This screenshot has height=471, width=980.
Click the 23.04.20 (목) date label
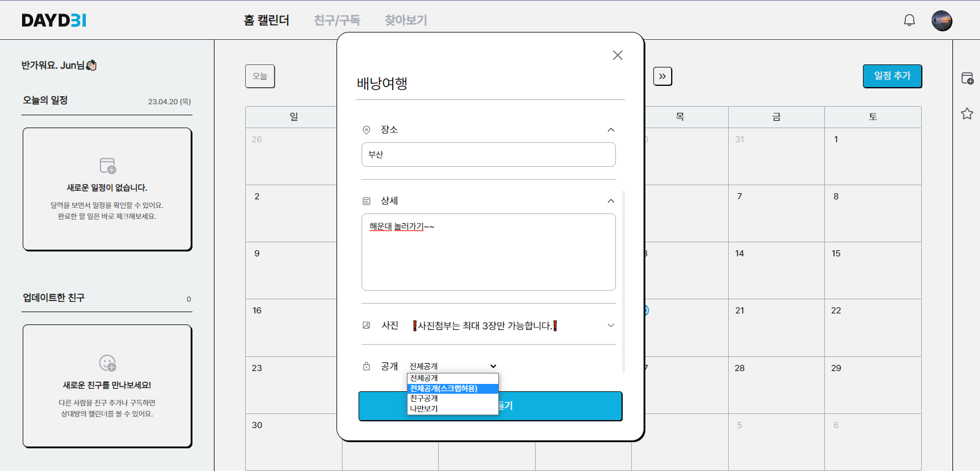[x=169, y=102]
